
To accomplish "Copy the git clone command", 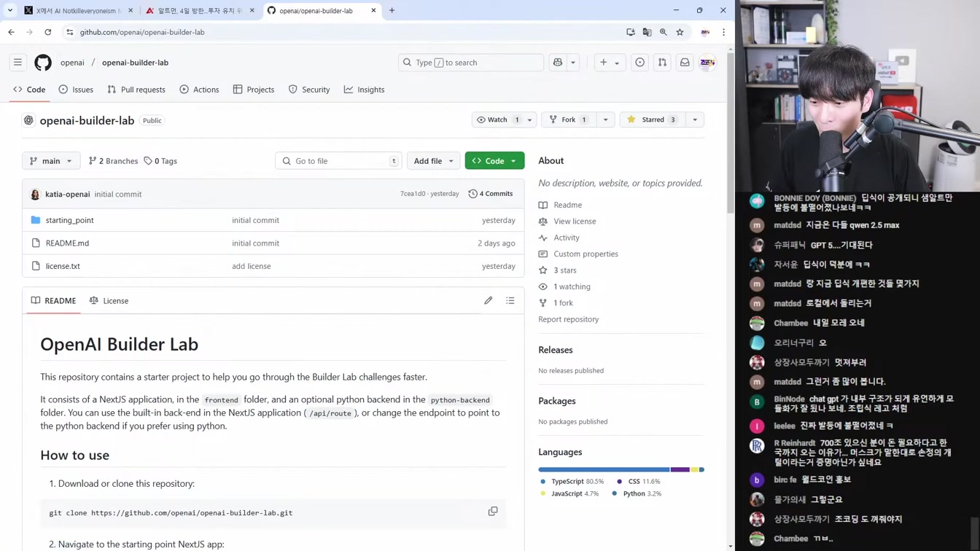I will point(493,512).
